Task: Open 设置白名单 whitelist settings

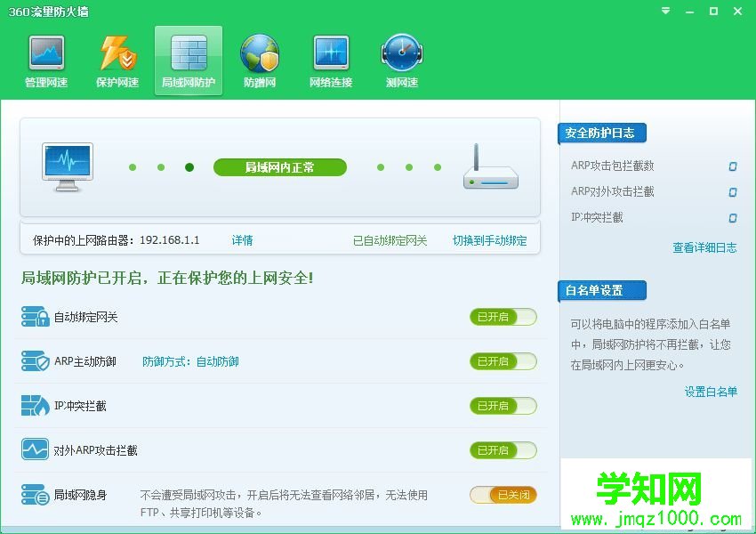Action: (710, 391)
